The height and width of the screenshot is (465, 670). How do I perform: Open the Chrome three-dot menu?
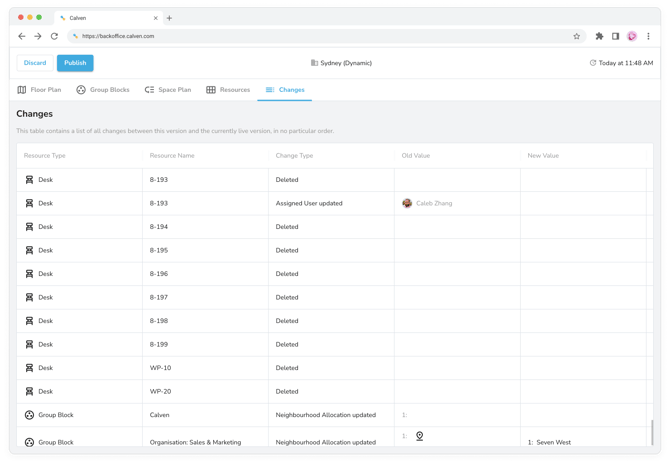648,36
